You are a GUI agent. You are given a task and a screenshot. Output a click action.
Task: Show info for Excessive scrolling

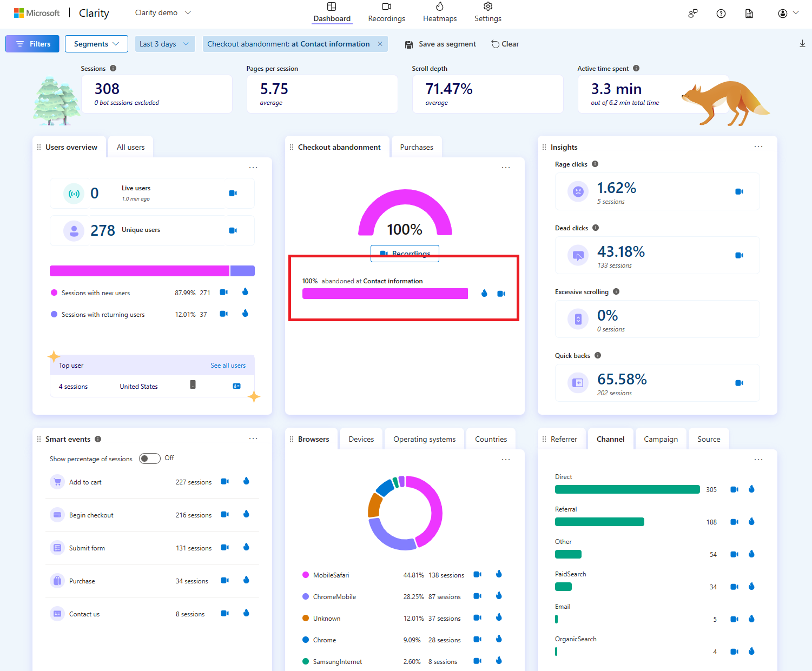(616, 291)
